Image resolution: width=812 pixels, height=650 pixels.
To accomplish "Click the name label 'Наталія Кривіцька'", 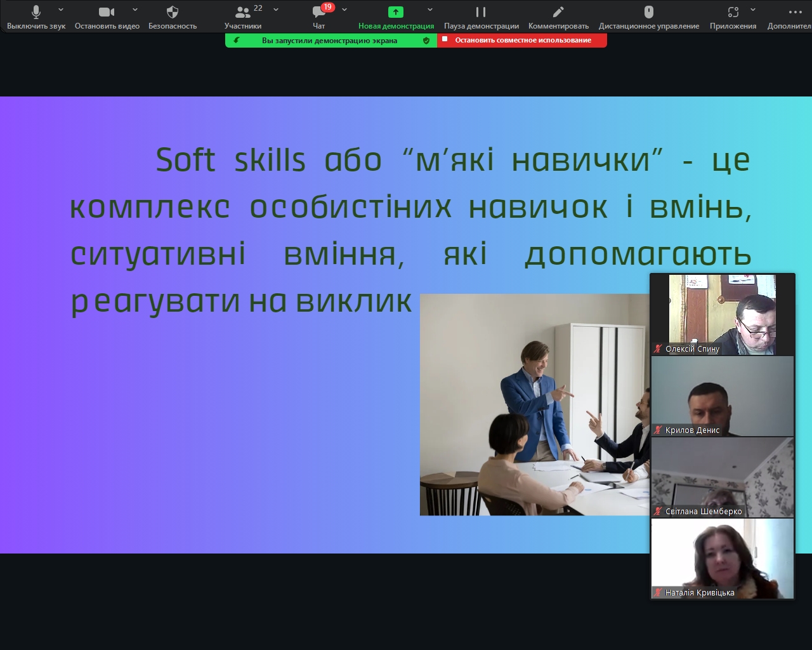I will pyautogui.click(x=700, y=592).
